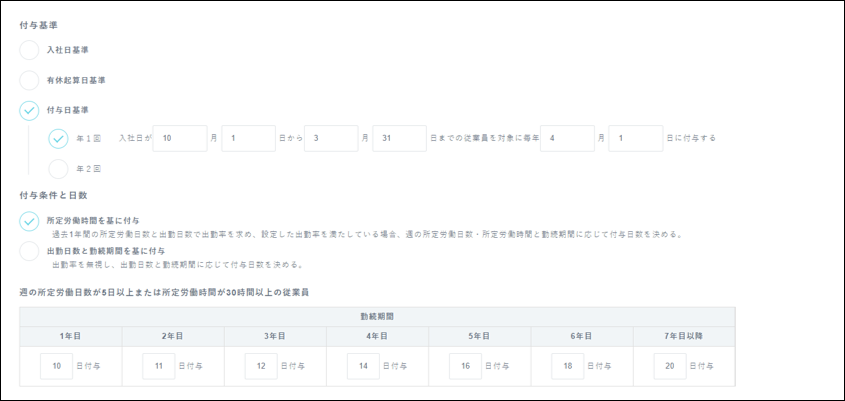The width and height of the screenshot is (845, 401).
Task: Focus the 3年目 grant days field
Action: (x=261, y=367)
